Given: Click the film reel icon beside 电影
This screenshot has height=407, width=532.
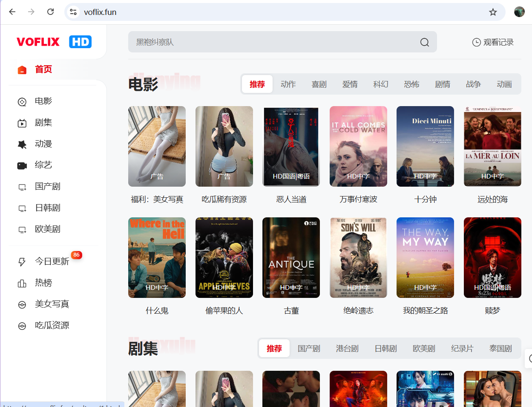Looking at the screenshot, I should pos(22,101).
